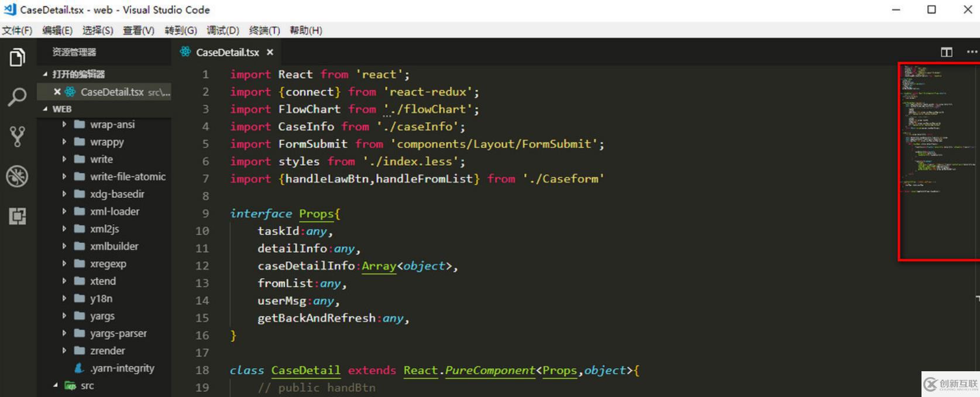Open the Debug view icon
The height and width of the screenshot is (397, 980).
[18, 176]
